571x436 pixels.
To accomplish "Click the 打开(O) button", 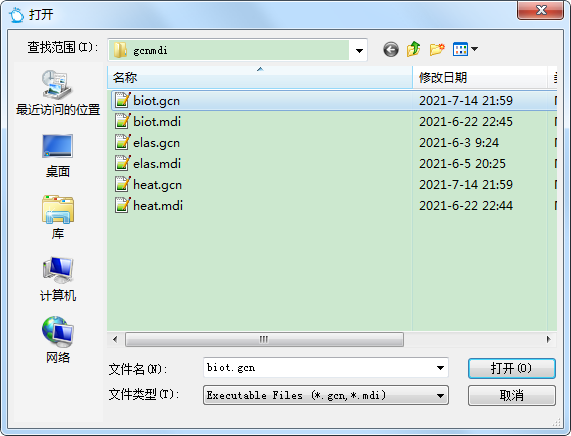I will [512, 369].
